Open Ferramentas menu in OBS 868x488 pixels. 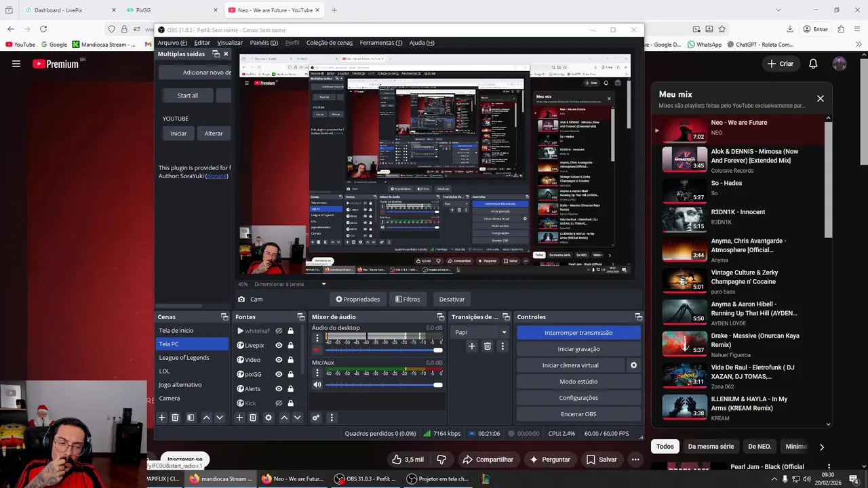tap(380, 43)
